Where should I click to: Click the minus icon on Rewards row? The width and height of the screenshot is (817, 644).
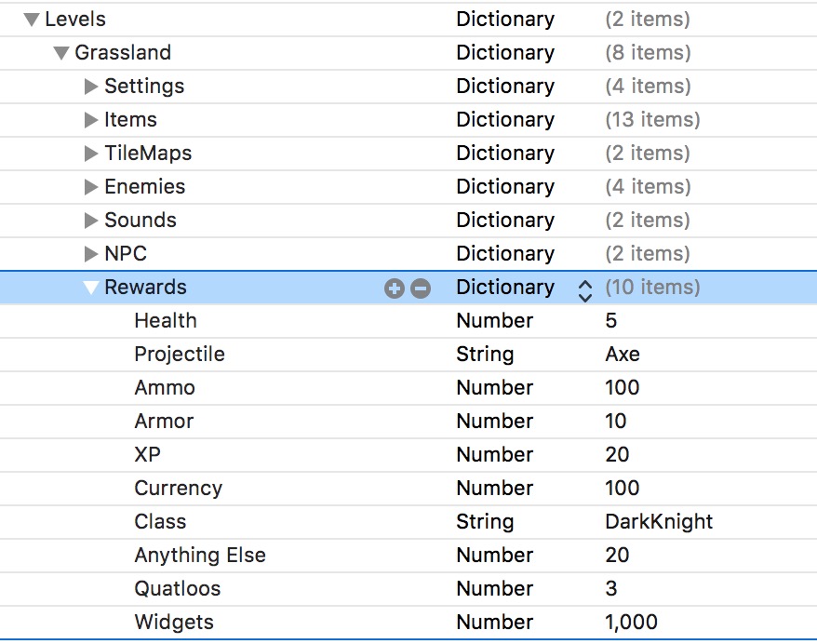point(421,288)
